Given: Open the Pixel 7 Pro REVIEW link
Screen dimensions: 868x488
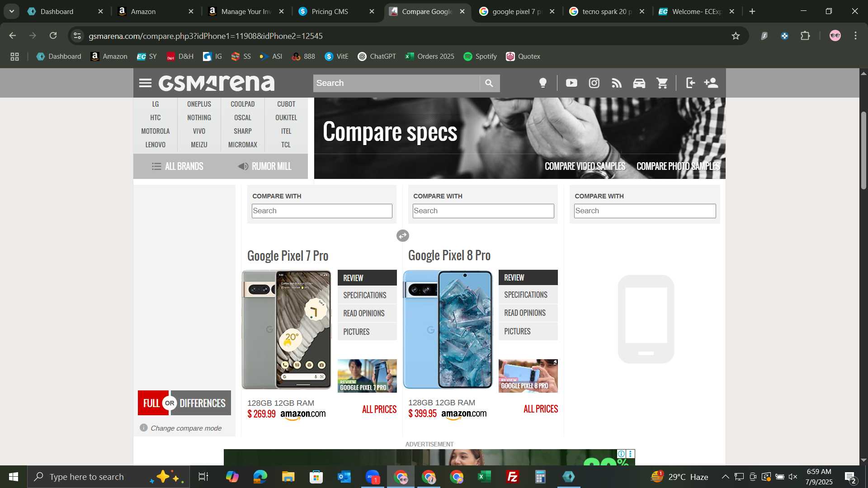Looking at the screenshot, I should click(367, 278).
